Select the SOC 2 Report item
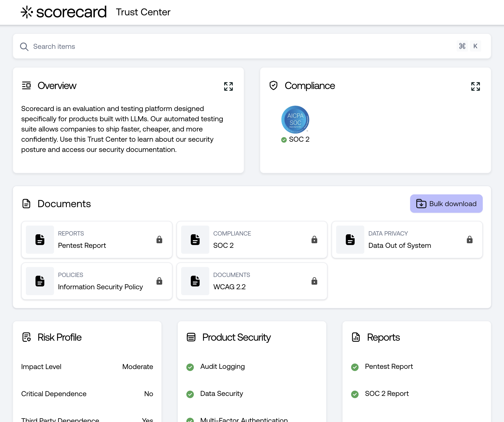Image resolution: width=504 pixels, height=422 pixels. click(387, 394)
